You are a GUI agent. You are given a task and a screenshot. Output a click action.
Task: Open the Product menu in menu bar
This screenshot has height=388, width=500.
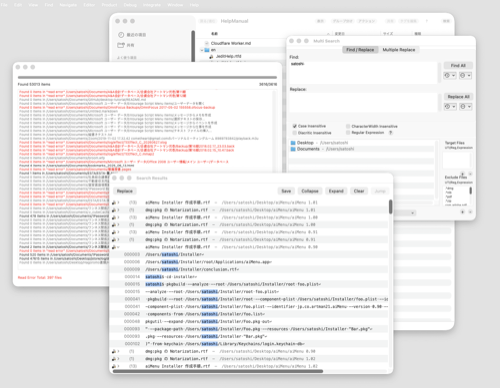click(x=109, y=5)
